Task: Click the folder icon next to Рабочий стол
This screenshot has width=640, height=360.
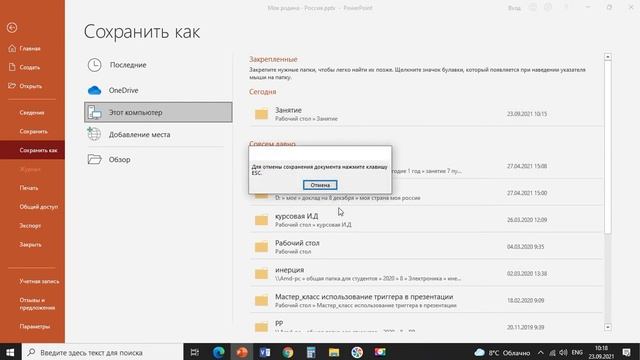Action: [x=261, y=247]
